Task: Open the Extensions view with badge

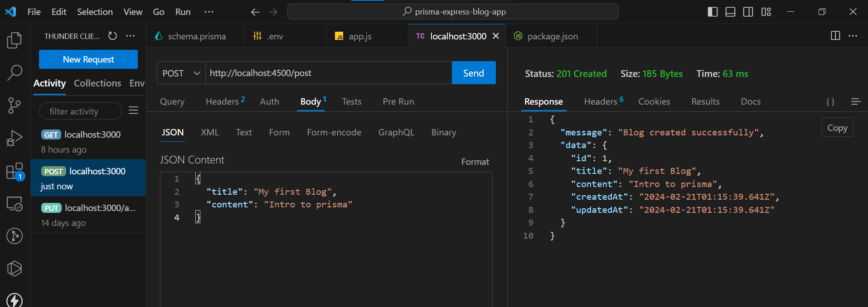Action: tap(15, 172)
